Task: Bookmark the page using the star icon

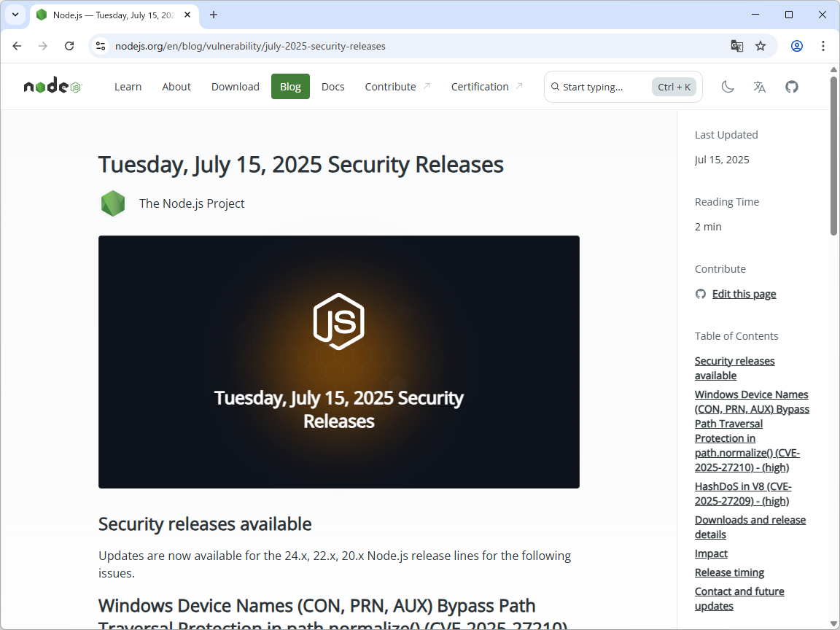Action: [761, 45]
